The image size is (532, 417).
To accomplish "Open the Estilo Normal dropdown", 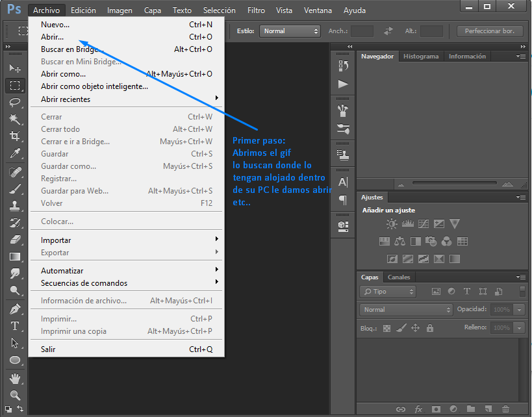I will click(290, 31).
